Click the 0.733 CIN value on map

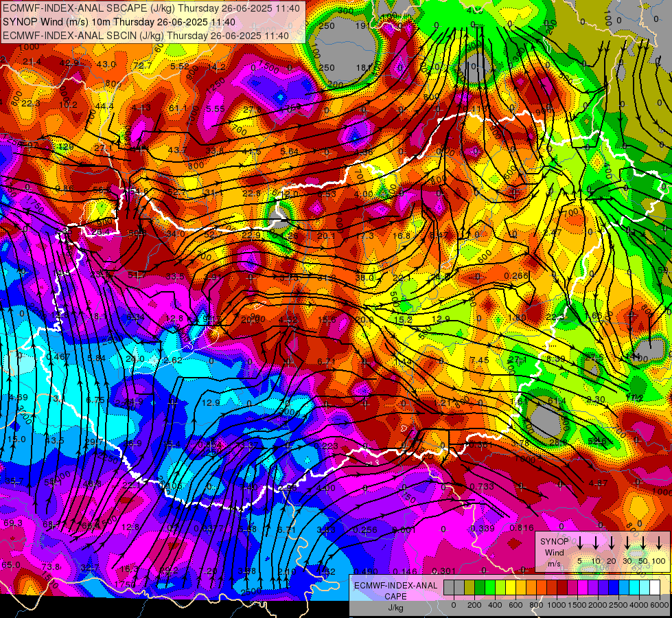(482, 486)
